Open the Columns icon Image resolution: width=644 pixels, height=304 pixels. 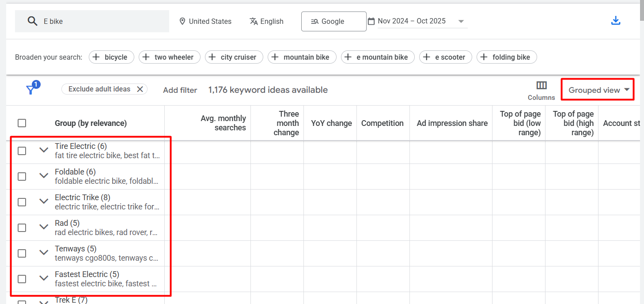point(541,85)
